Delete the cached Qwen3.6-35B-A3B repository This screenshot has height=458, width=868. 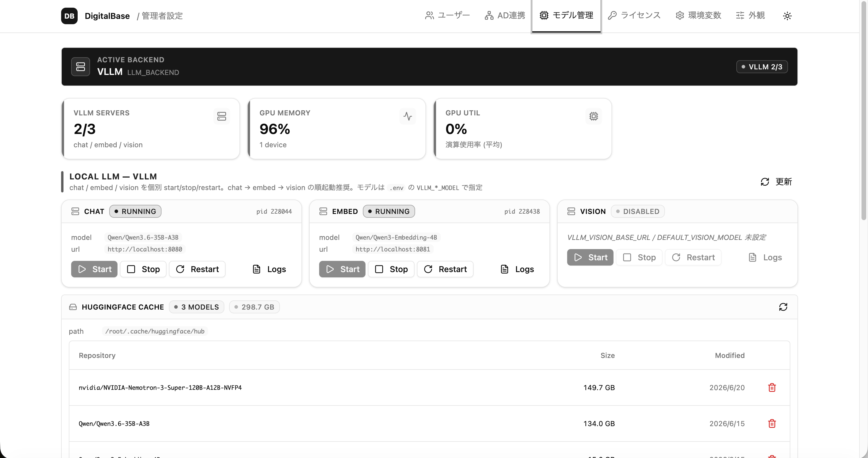coord(772,424)
